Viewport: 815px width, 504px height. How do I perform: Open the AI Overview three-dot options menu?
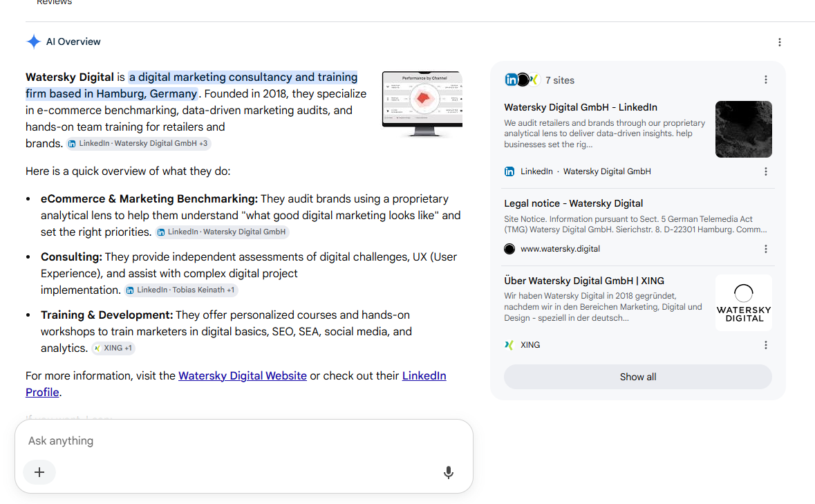[779, 42]
